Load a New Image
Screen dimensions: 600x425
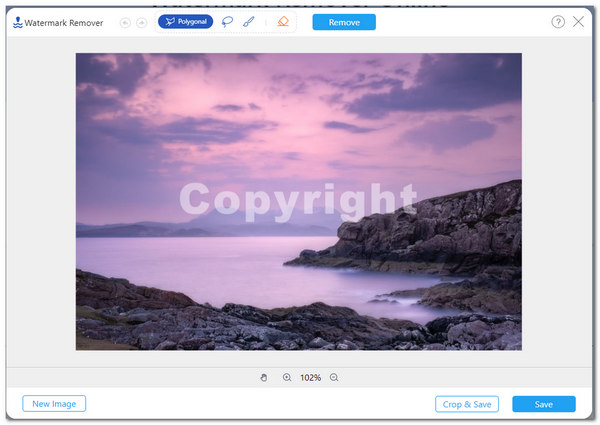tap(54, 404)
